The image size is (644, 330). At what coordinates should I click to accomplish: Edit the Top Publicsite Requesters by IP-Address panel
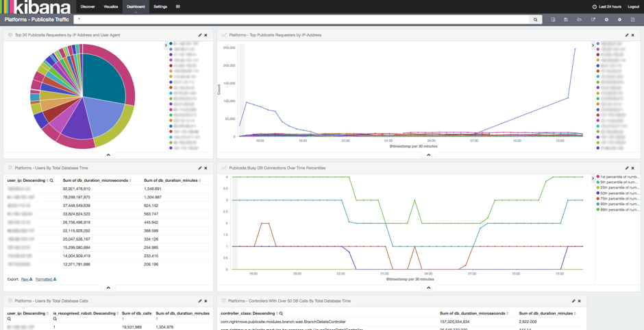click(x=627, y=36)
